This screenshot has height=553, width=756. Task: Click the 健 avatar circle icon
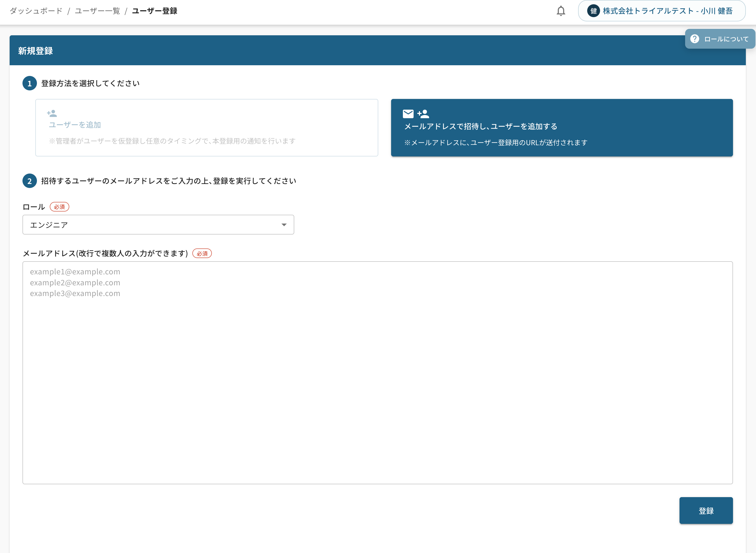[x=593, y=11]
